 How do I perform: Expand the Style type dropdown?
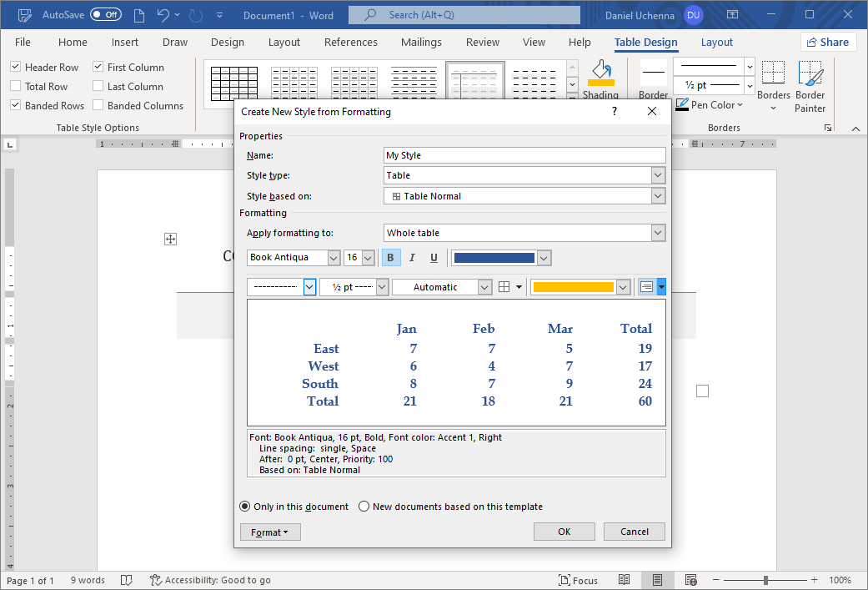(658, 175)
